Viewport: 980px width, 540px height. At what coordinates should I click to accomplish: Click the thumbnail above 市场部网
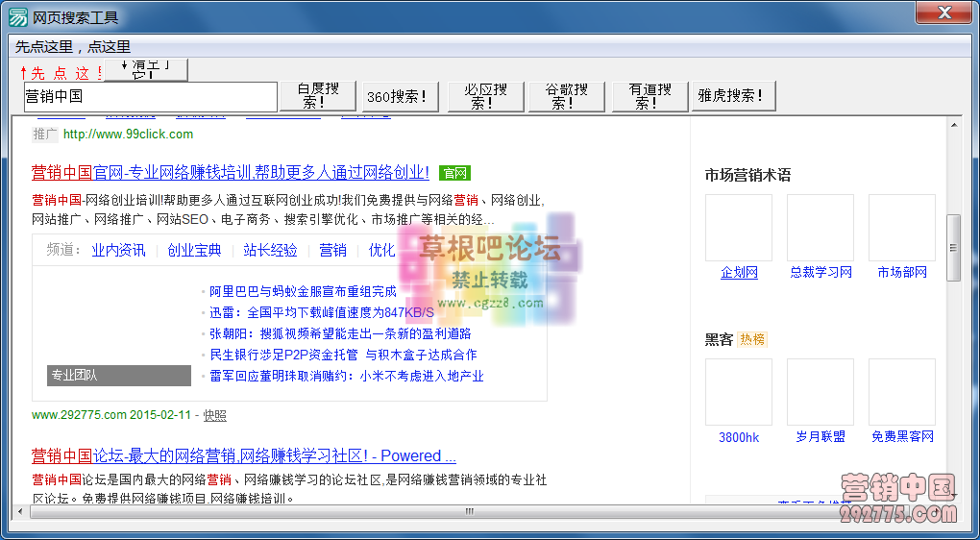tap(902, 228)
